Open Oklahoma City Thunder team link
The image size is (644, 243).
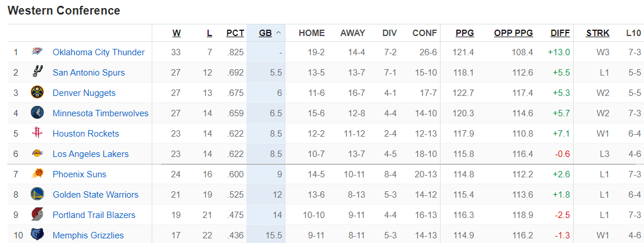(x=98, y=52)
